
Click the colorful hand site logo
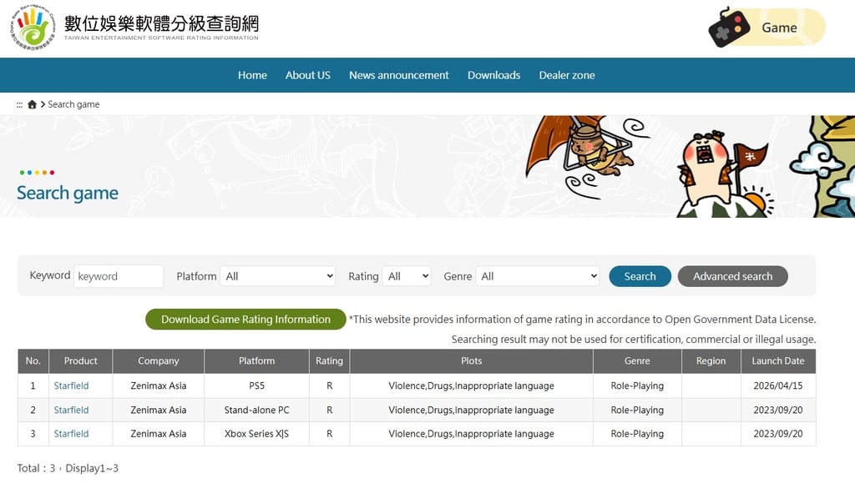point(33,27)
